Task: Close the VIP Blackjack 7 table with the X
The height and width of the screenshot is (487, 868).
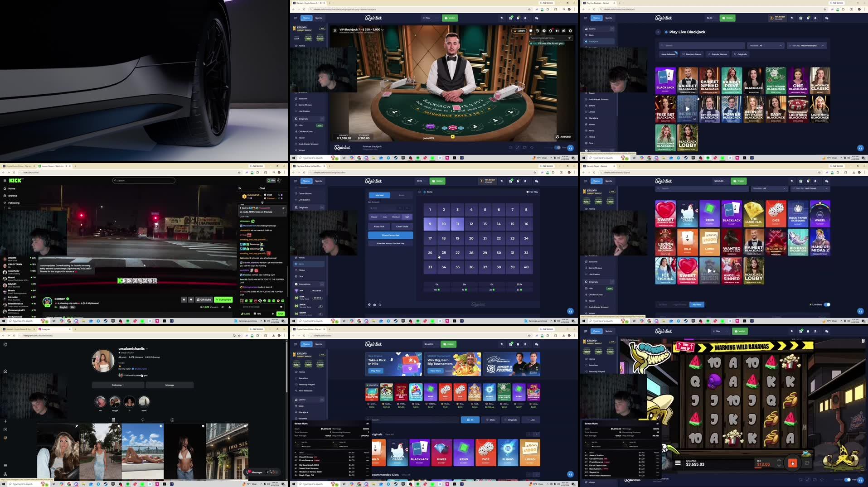Action: click(335, 30)
